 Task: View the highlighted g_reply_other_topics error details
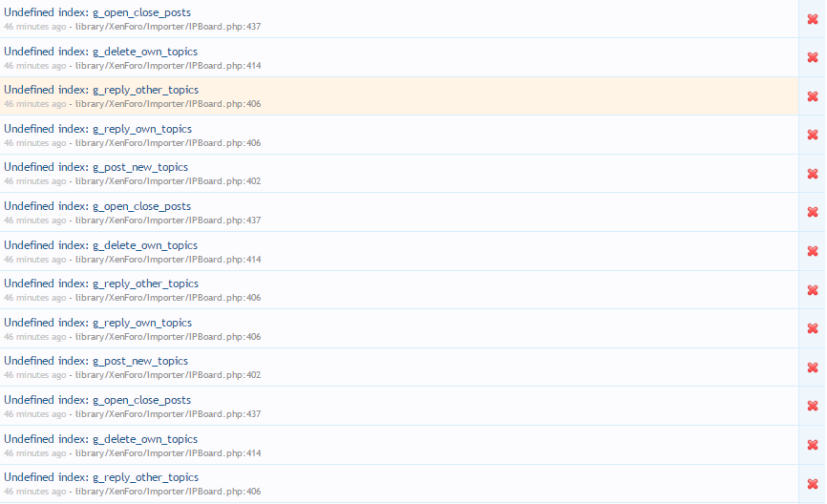pos(145,90)
